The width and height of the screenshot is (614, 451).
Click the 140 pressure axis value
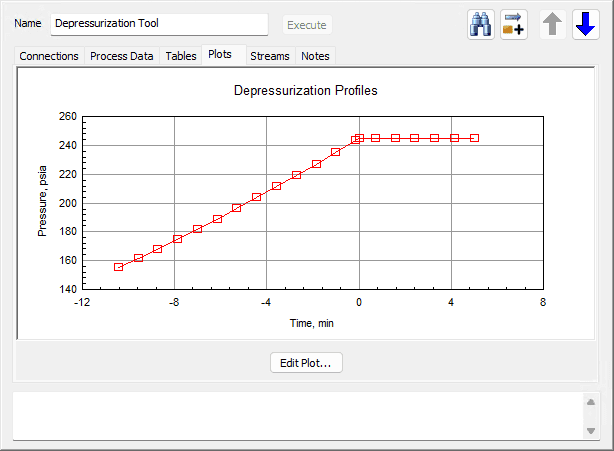pyautogui.click(x=68, y=289)
